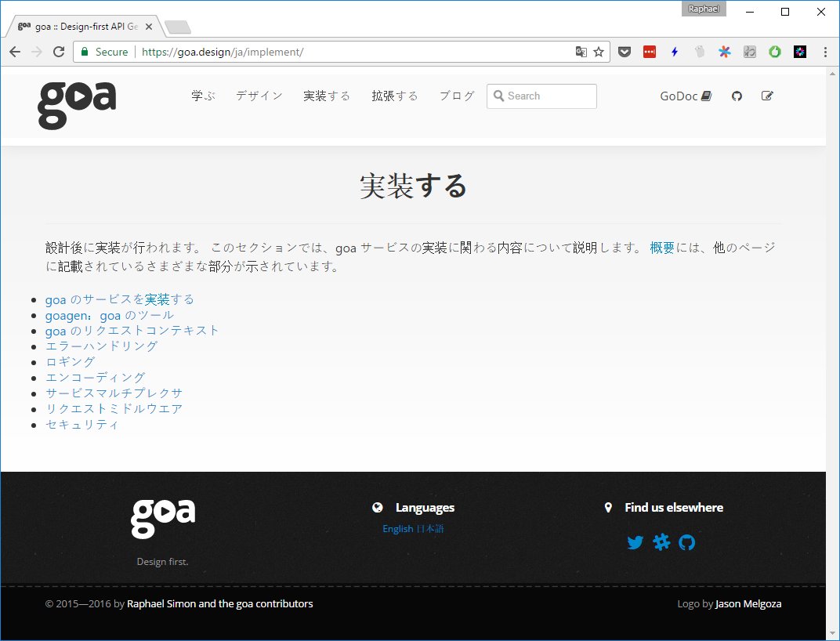The width and height of the screenshot is (840, 641).
Task: Click the edit page pencil icon in header
Action: [x=767, y=96]
